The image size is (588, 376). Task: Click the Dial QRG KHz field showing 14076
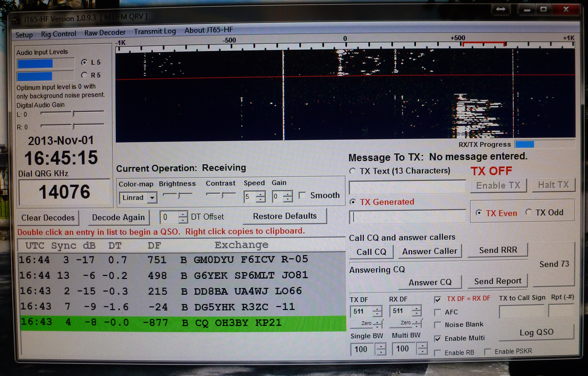pos(65,192)
